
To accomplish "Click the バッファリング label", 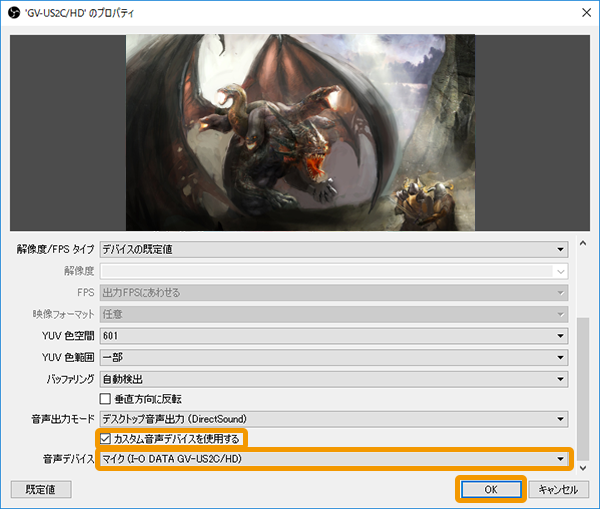I will [70, 379].
